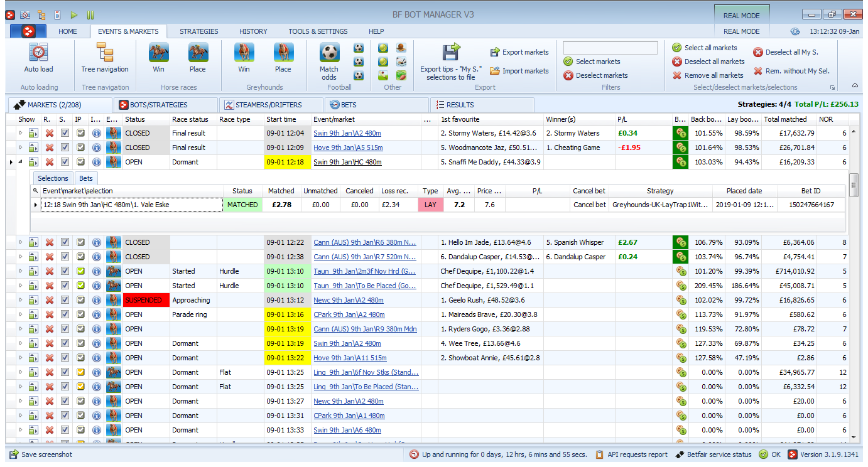Toggle IP checkbox for Ling 6f Nov Stks row

point(80,372)
